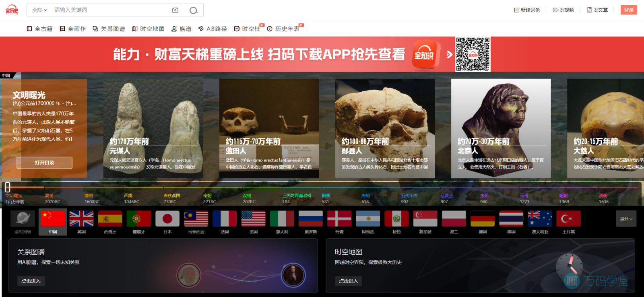Image resolution: width=644 pixels, height=297 pixels.
Task: Jump to 夏朝 2070BC on timeline
Action: tap(52, 198)
